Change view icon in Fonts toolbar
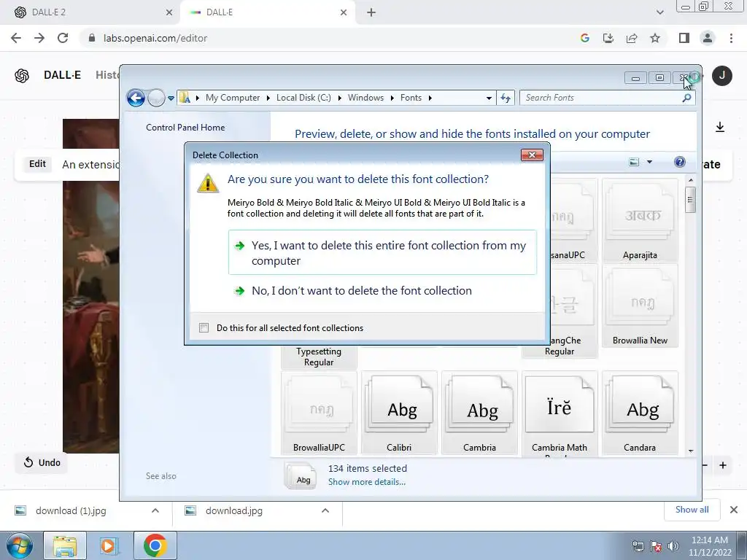 [x=634, y=162]
